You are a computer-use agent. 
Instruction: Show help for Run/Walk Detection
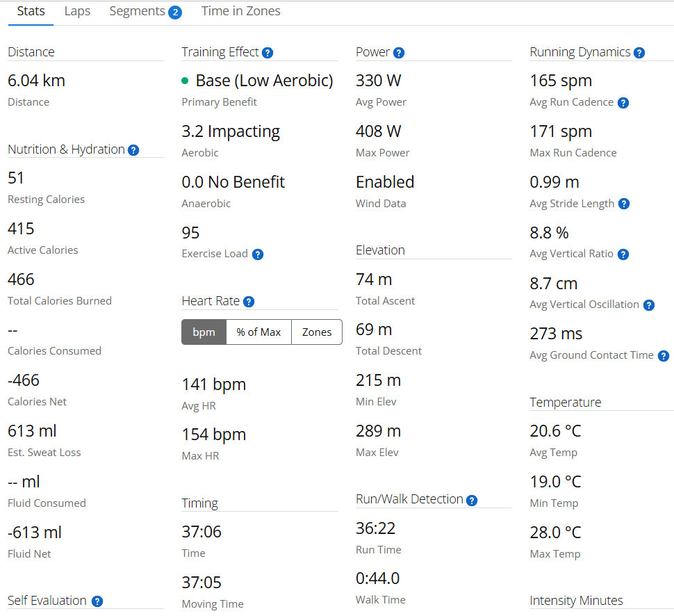click(x=472, y=501)
